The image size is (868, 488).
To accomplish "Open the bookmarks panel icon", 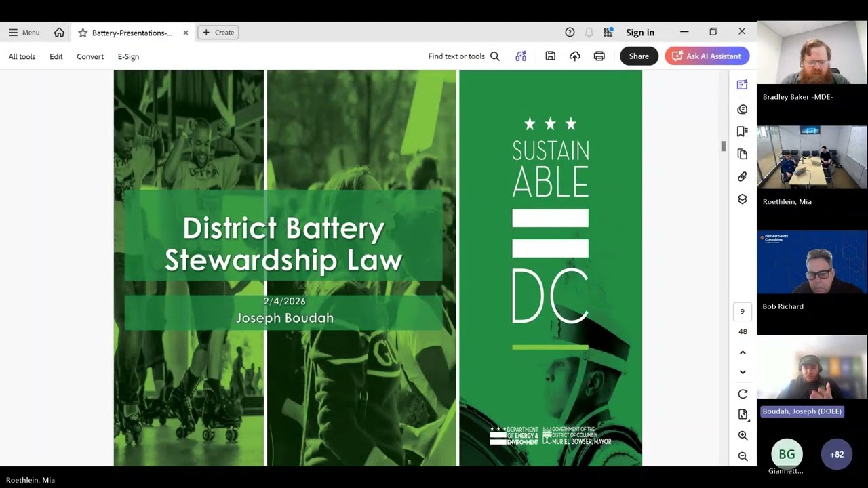I will [743, 131].
